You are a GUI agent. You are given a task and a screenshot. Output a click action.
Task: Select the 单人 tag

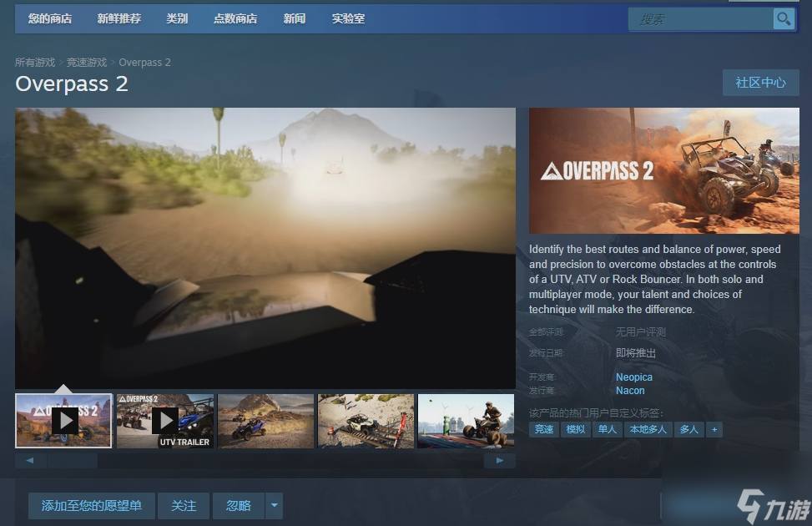coord(607,430)
